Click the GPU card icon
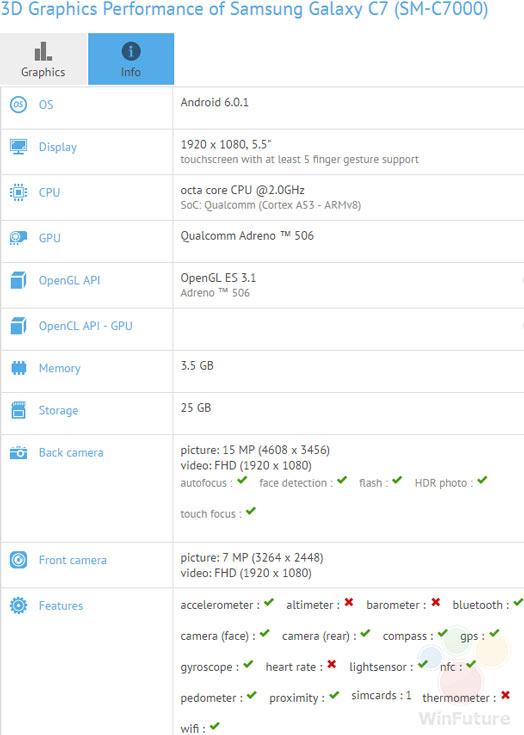Viewport: 524px width, 735px height. pos(18,238)
